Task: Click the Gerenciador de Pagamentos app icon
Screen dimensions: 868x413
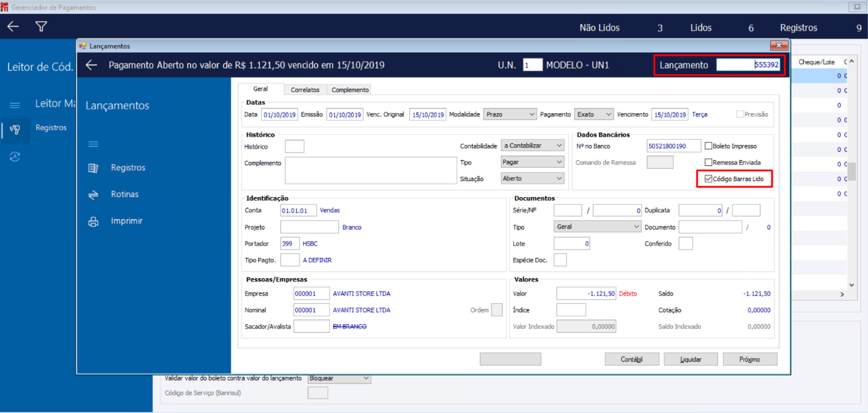Action: (x=5, y=7)
